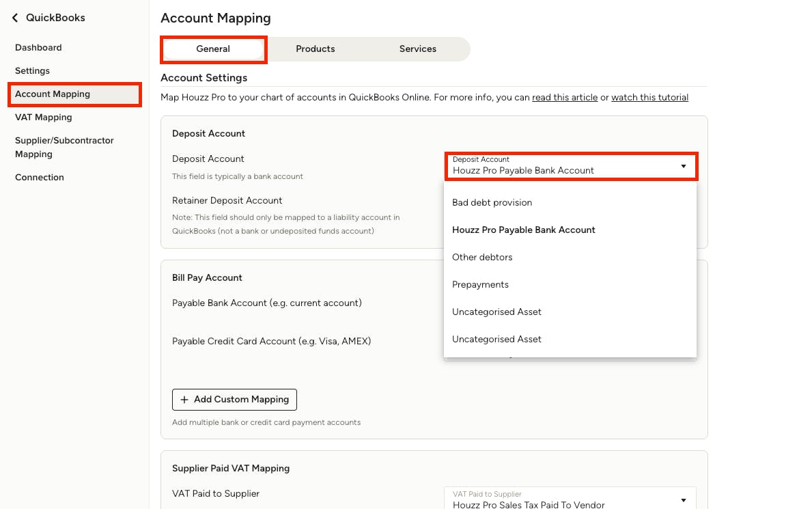Click the 'Retainer Deposit Account' label
This screenshot has height=509, width=812.
(x=227, y=201)
